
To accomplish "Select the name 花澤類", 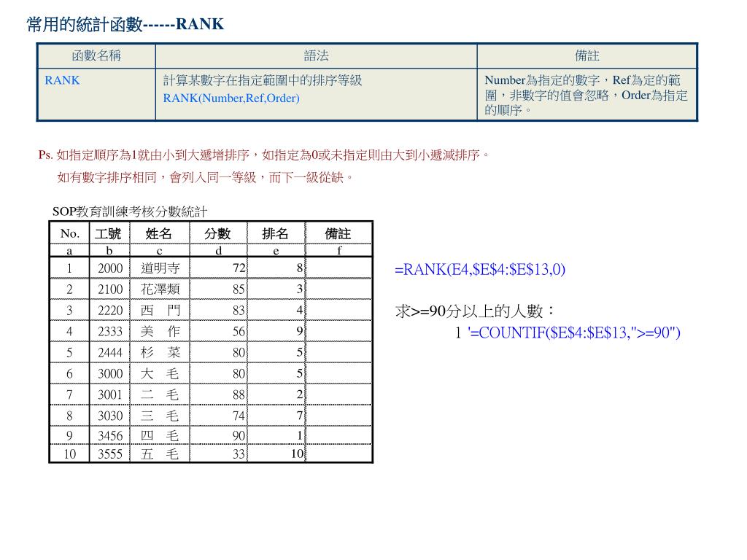I will pos(160,289).
